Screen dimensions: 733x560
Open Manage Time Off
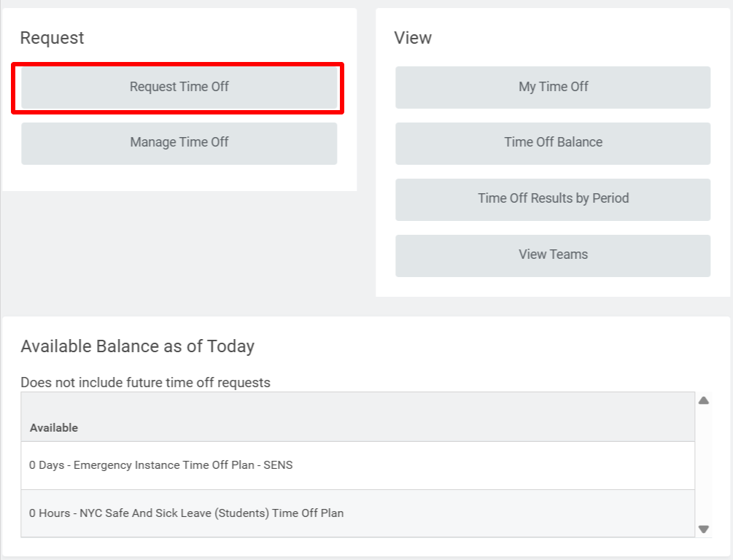coord(179,143)
